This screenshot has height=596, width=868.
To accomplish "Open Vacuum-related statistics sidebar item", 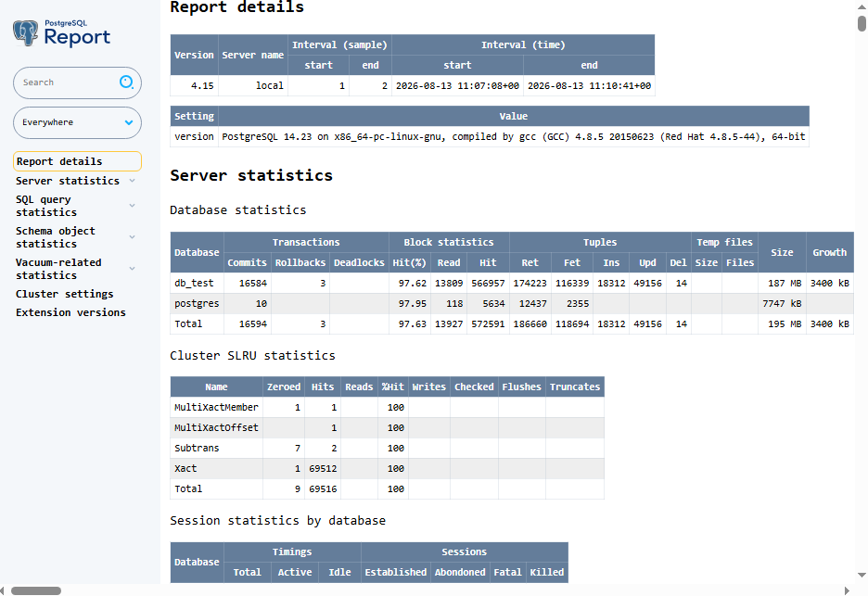I will [58, 269].
